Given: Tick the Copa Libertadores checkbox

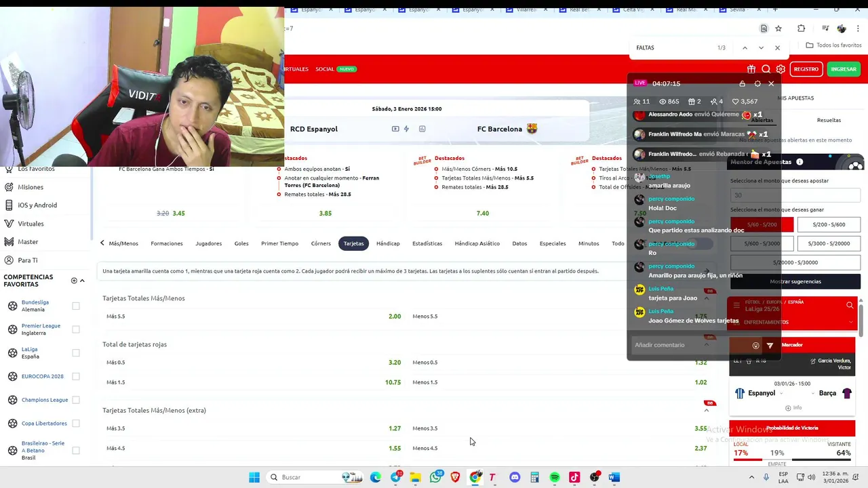Looking at the screenshot, I should click(x=76, y=424).
